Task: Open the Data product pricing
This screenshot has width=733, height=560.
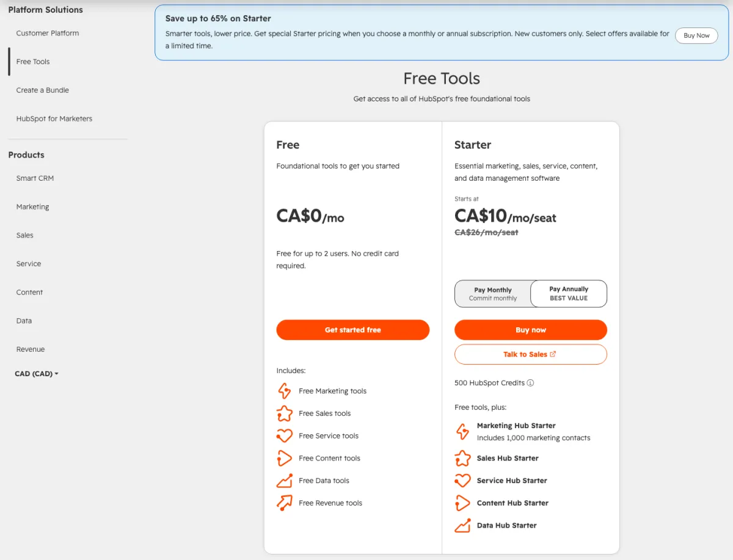Action: pyautogui.click(x=24, y=321)
